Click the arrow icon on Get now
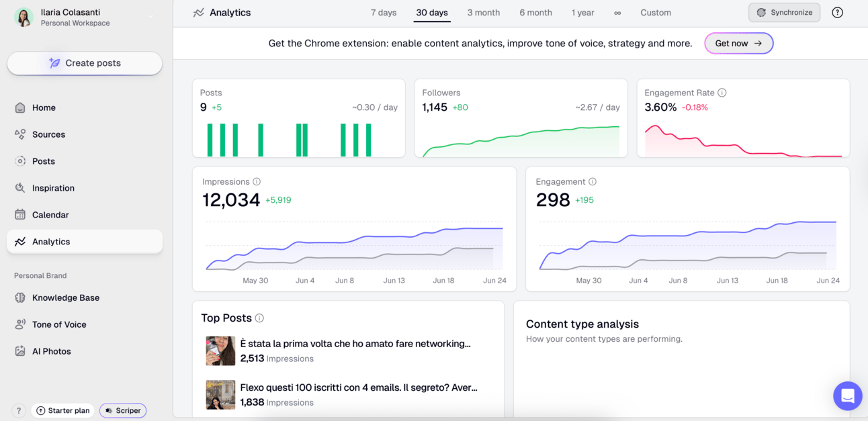868x421 pixels. pyautogui.click(x=758, y=43)
